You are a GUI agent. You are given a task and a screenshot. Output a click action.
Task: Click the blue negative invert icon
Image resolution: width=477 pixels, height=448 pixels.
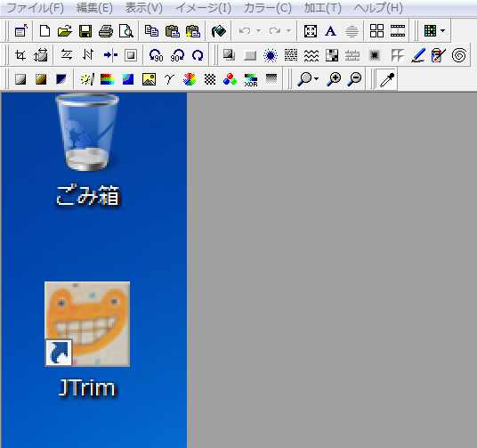[61, 79]
